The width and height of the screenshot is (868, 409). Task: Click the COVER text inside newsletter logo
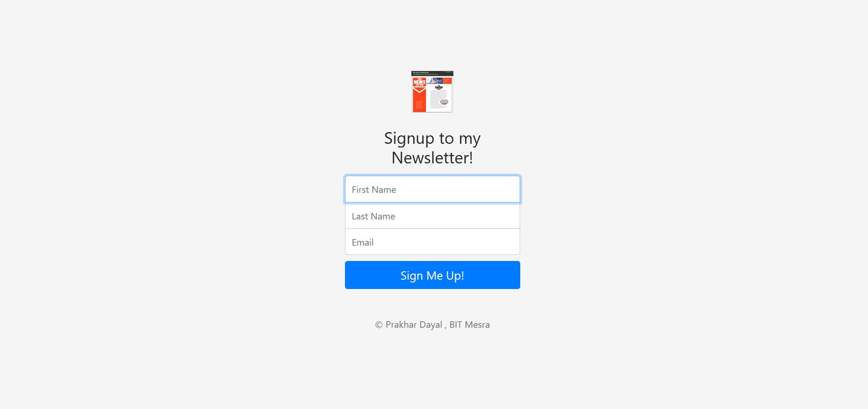click(x=439, y=87)
